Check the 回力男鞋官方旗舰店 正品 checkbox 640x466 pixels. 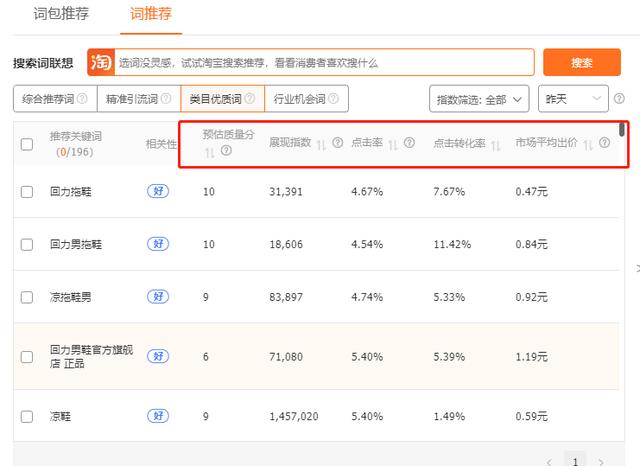pyautogui.click(x=27, y=357)
